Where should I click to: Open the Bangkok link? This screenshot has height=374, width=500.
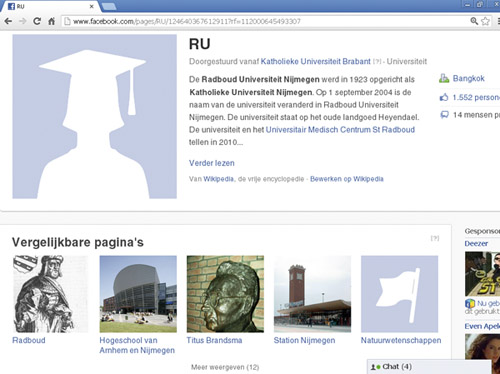[x=468, y=78]
